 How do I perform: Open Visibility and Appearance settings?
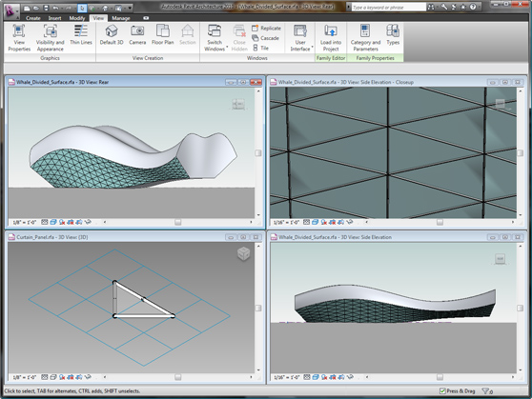[x=51, y=38]
